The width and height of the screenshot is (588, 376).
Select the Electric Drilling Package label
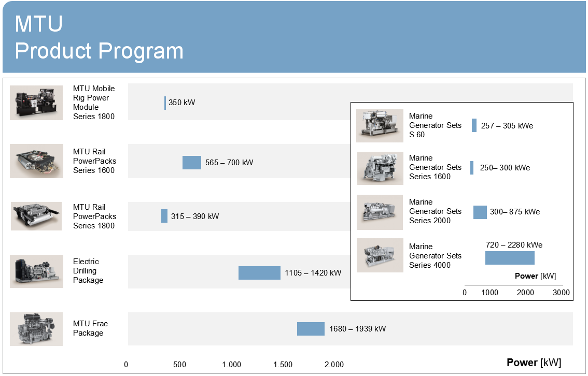(88, 271)
